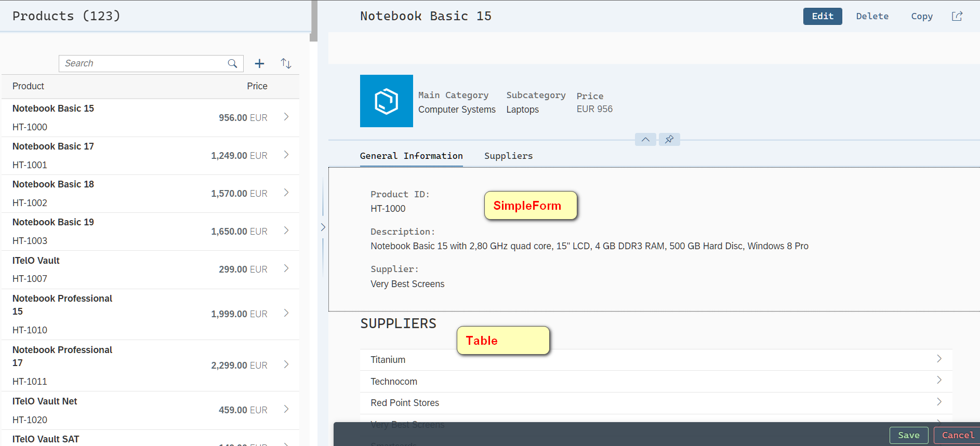The image size is (980, 446).
Task: Select ITelO Vault Net list item
Action: pos(150,410)
